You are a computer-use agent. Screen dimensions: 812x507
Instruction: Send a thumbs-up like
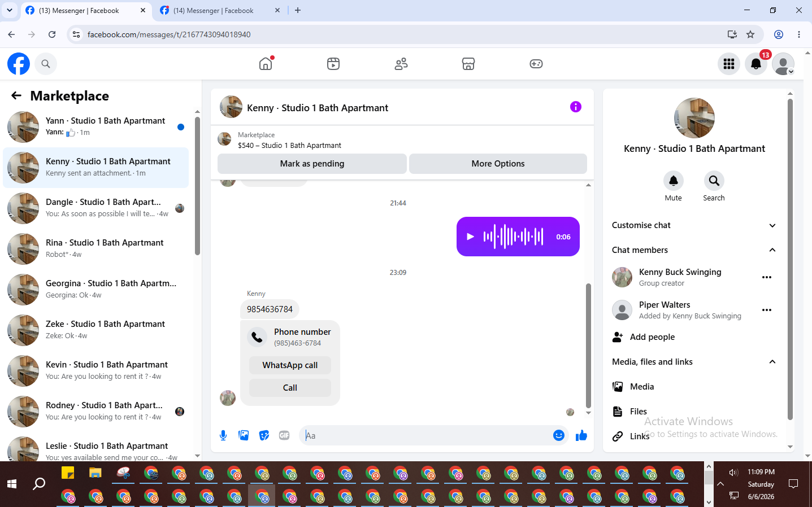click(x=581, y=435)
